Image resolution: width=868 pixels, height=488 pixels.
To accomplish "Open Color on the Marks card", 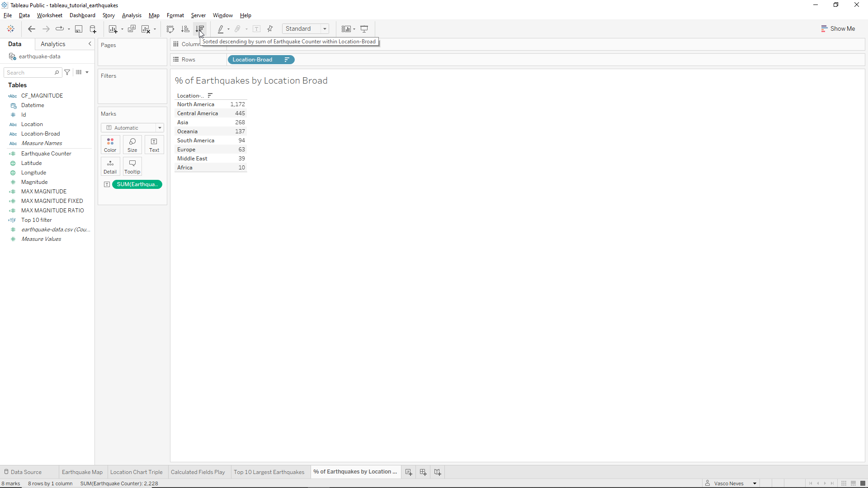I will click(x=110, y=145).
